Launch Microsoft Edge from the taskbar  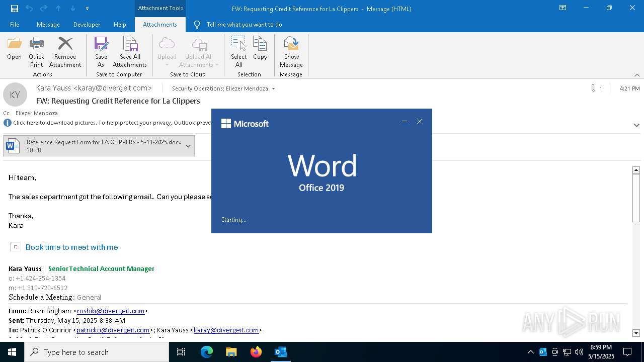tap(206, 352)
